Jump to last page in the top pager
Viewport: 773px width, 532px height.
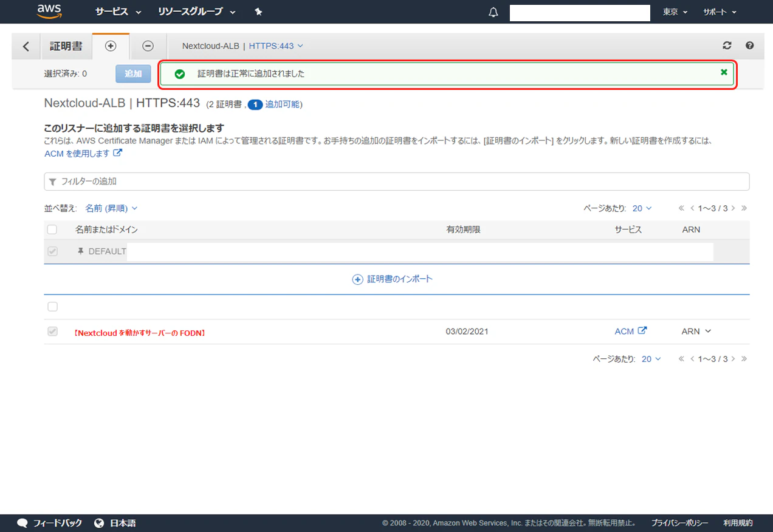coord(744,208)
